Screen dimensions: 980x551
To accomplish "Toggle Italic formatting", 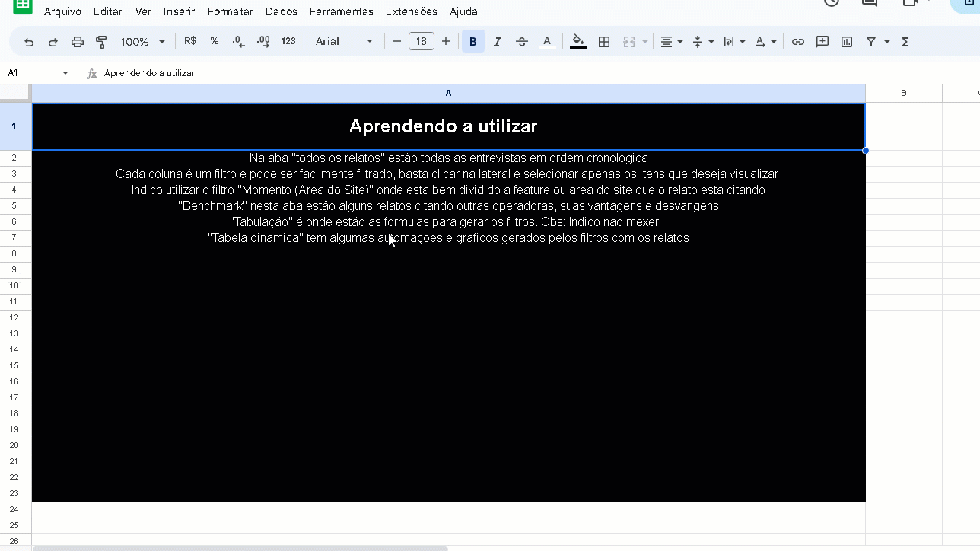I will 498,42.
